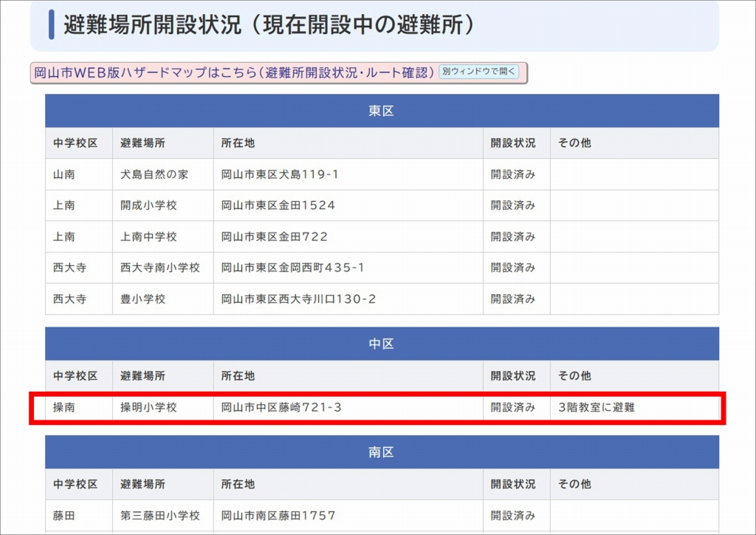Click 開設状況 column header in 中区 table
This screenshot has height=535, width=756.
click(513, 375)
